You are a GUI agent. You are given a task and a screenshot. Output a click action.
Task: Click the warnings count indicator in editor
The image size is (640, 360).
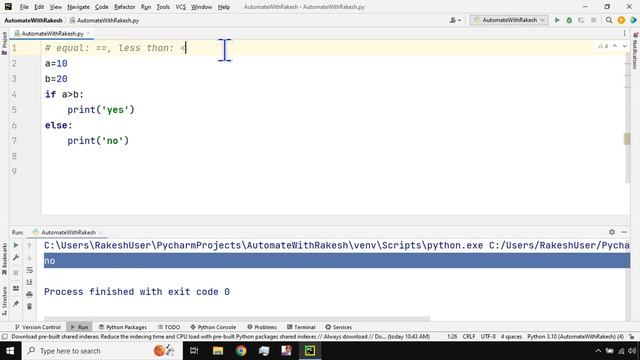[x=603, y=46]
